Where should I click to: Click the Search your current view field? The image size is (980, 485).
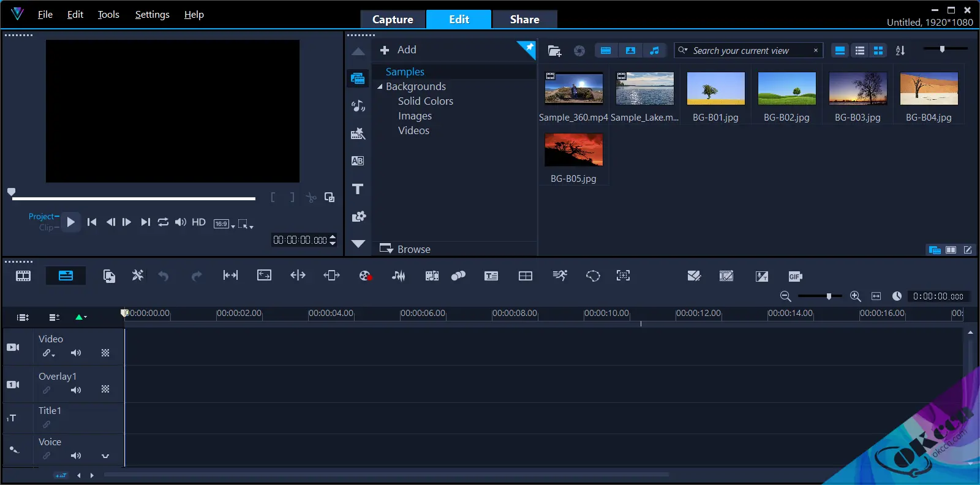click(x=748, y=50)
